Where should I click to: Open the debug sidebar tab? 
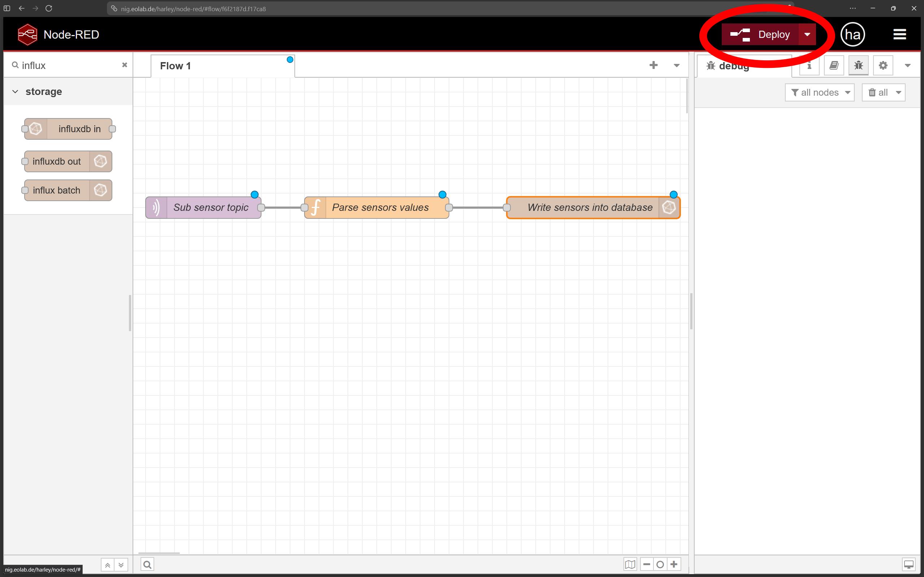(744, 66)
